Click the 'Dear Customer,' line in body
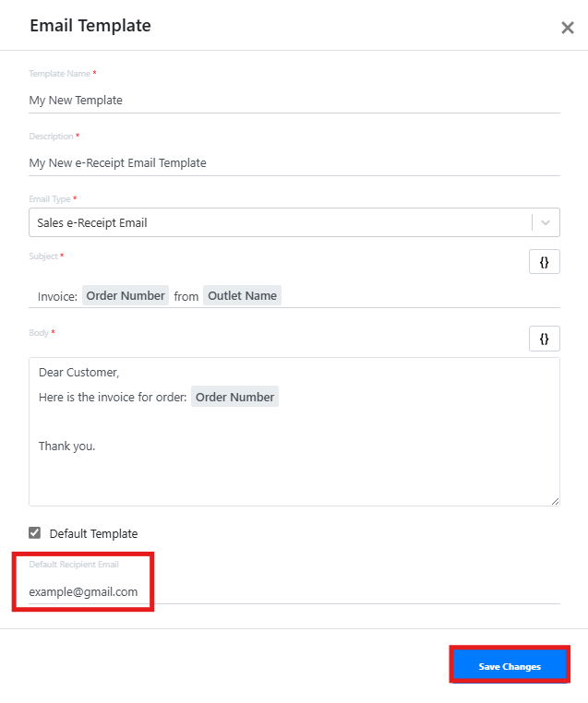588x703 pixels. [79, 373]
